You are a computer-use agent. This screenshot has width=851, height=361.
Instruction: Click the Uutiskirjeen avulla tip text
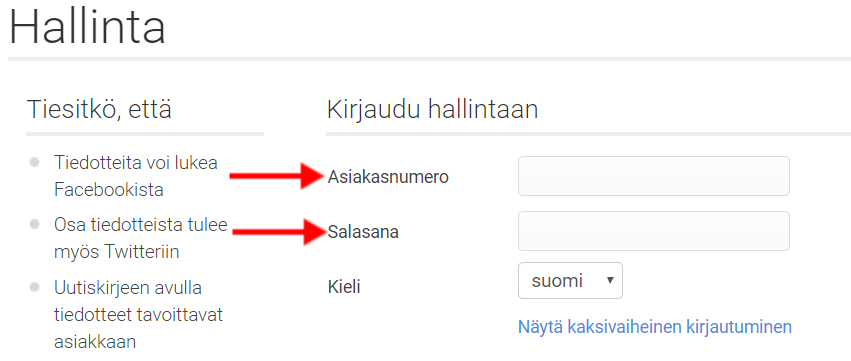[128, 288]
